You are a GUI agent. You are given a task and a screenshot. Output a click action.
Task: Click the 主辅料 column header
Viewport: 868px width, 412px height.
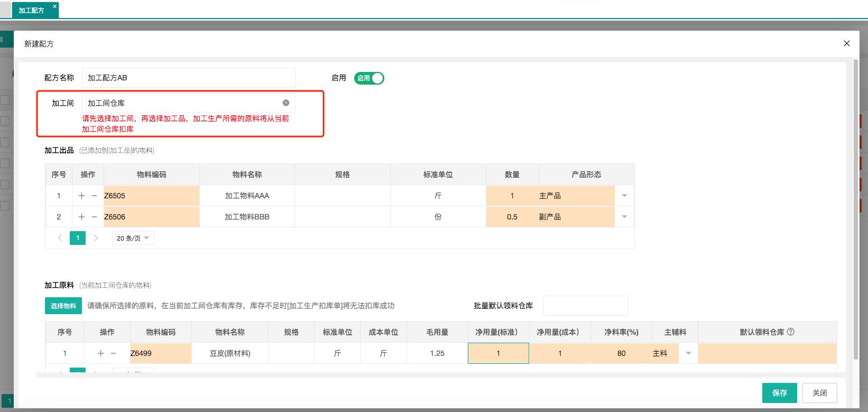pos(675,332)
